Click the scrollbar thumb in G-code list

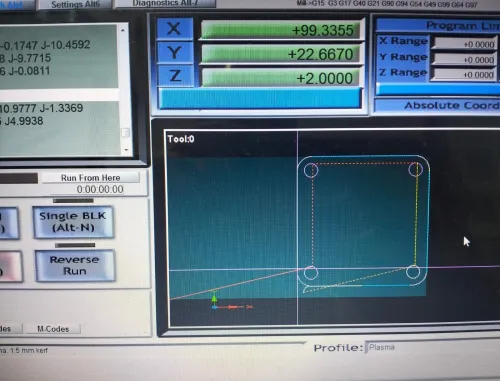coord(125,133)
